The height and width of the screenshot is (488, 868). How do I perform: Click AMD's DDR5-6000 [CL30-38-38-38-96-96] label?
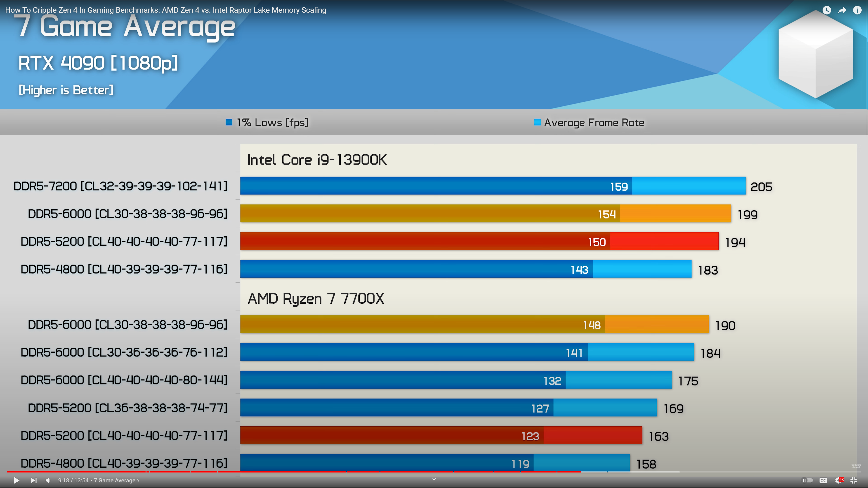127,325
